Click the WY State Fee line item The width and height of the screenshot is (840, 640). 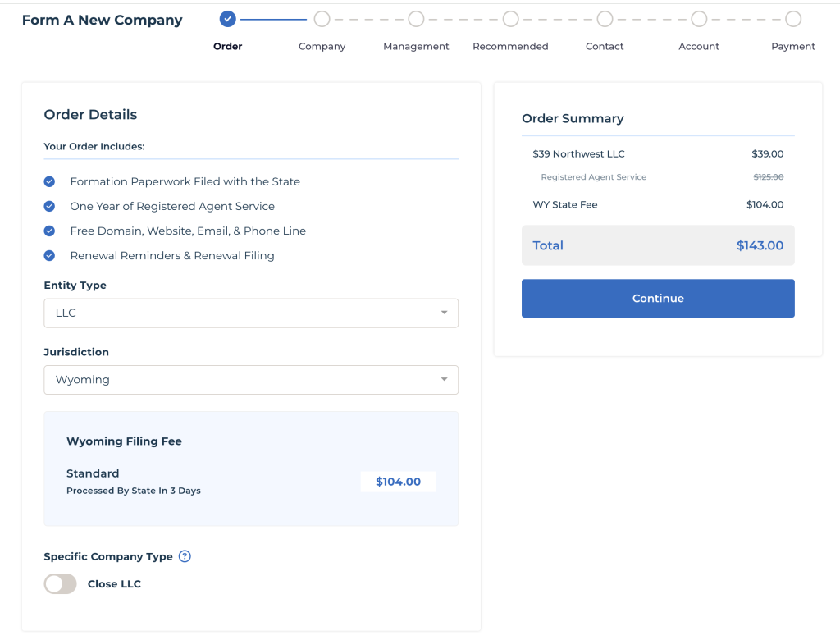click(x=565, y=205)
